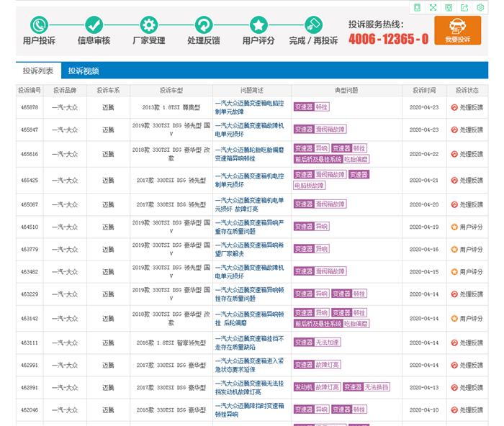Click 变速器 无法换挡 tag
The height and width of the screenshot is (426, 504).
tap(366, 387)
